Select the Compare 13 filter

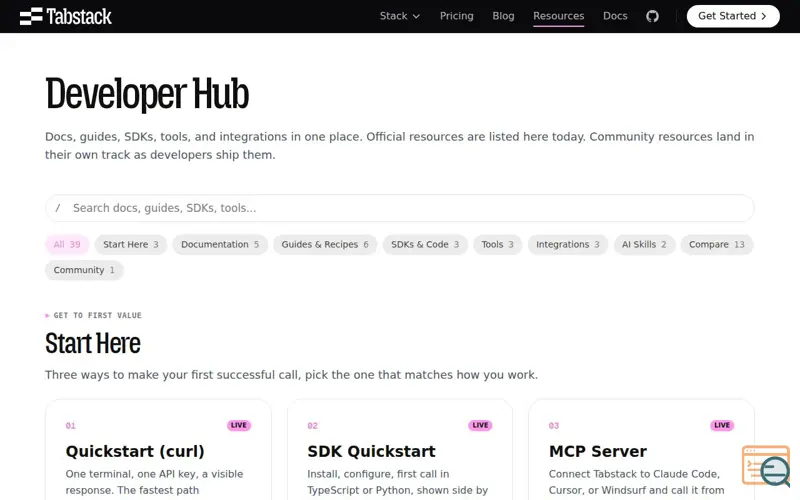[x=716, y=244]
